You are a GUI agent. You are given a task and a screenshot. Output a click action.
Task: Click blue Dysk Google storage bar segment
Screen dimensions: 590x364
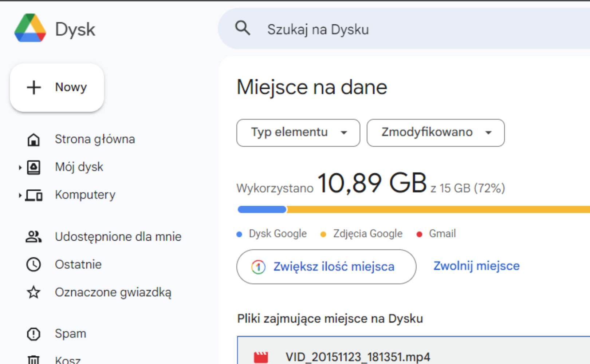pyautogui.click(x=262, y=209)
